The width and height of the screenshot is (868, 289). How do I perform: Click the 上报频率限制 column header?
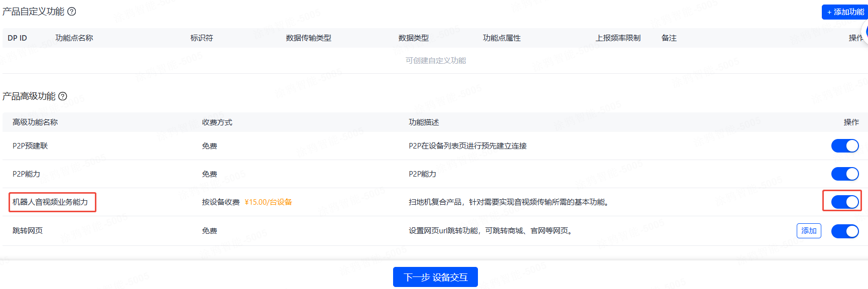tap(618, 38)
